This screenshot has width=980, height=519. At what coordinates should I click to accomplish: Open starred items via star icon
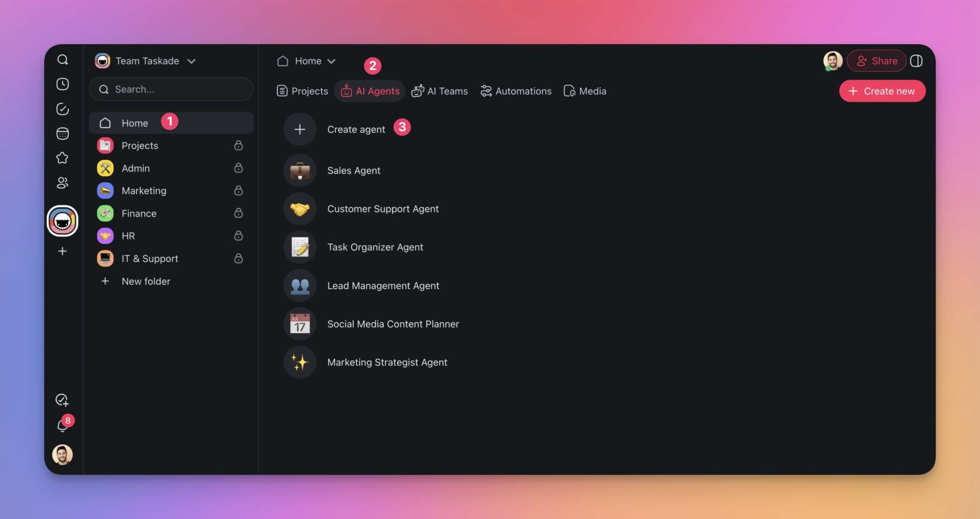click(62, 158)
